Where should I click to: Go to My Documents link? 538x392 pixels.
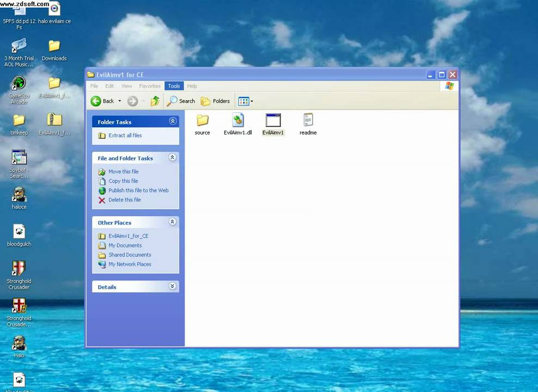point(125,245)
